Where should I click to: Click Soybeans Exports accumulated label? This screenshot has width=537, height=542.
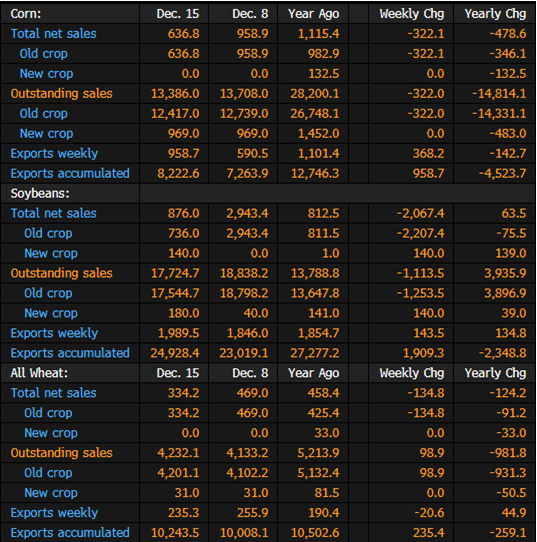(x=70, y=353)
